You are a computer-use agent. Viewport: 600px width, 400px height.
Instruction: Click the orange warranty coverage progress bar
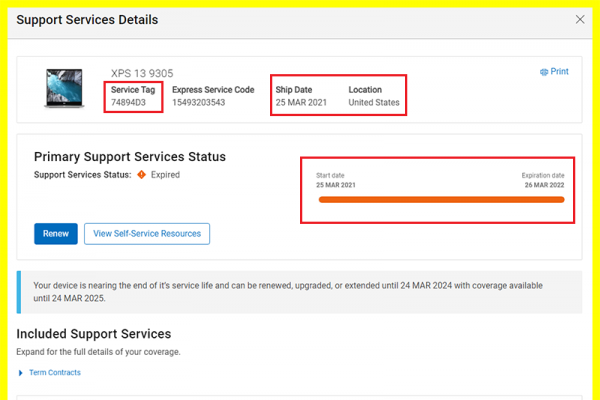coord(440,200)
